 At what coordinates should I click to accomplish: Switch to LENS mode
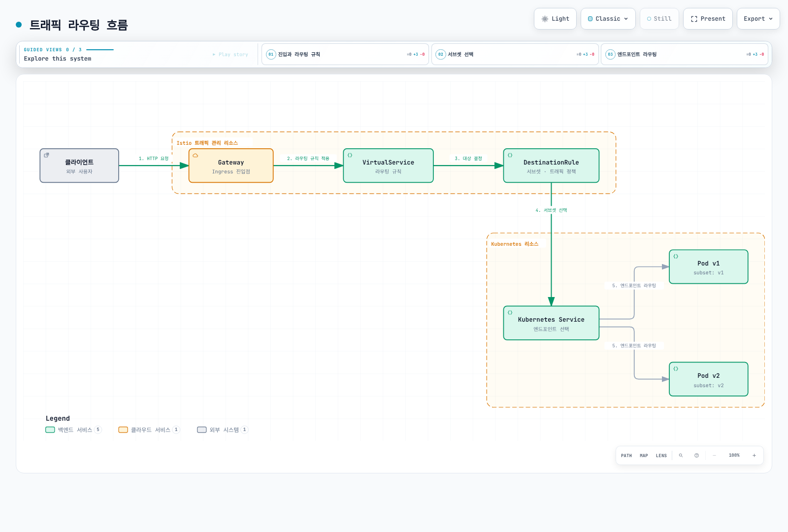[x=661, y=456]
